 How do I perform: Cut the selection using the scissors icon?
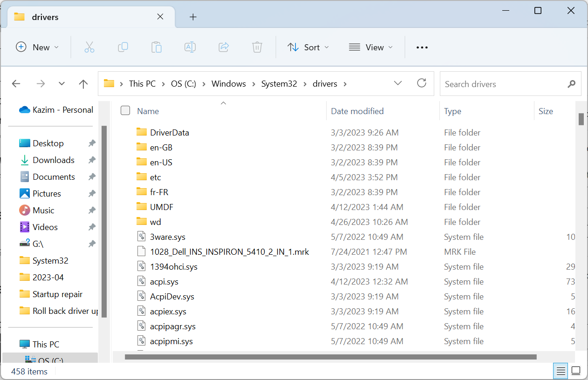[x=89, y=47]
